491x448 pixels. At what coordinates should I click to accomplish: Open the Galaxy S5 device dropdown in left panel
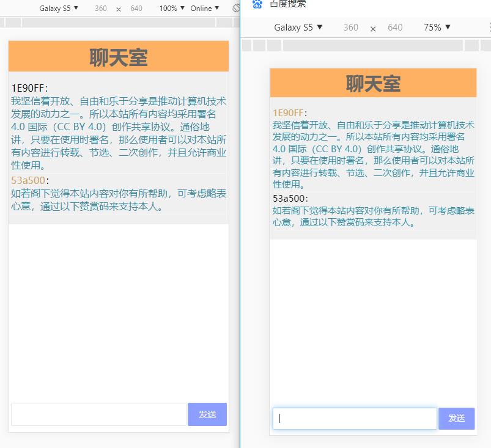coord(59,8)
